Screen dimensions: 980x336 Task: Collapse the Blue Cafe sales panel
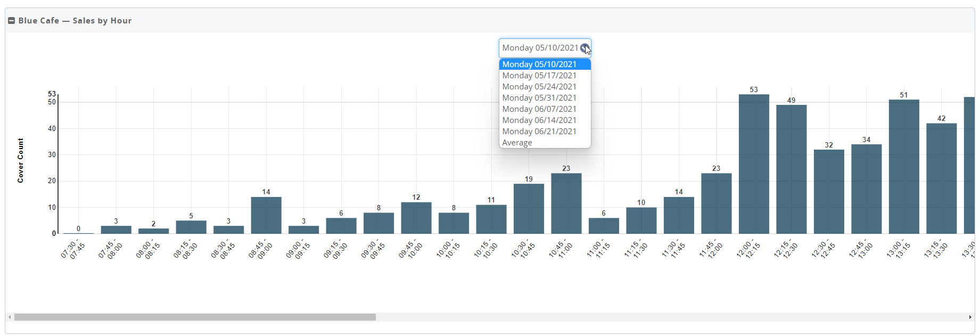pyautogui.click(x=11, y=21)
